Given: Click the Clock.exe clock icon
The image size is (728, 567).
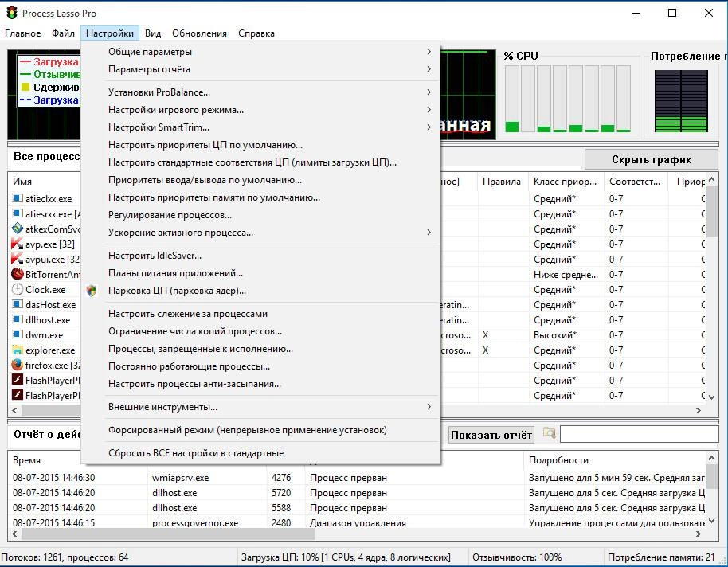Looking at the screenshot, I should click(x=18, y=289).
